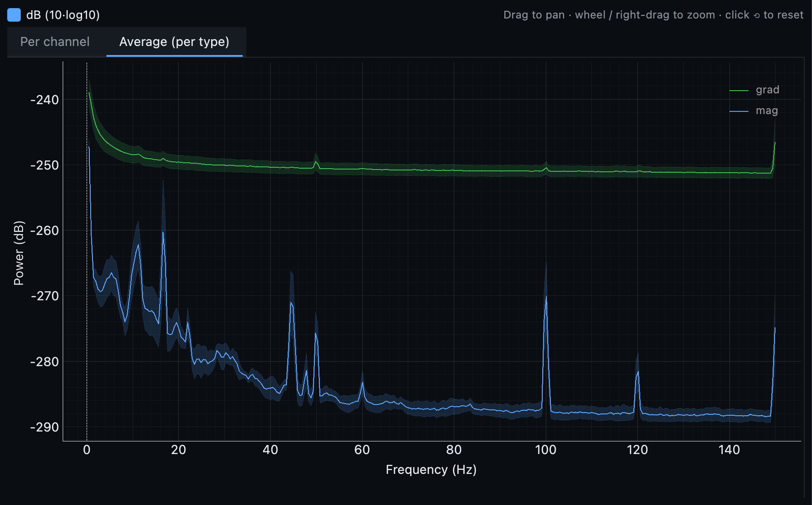This screenshot has height=505, width=812.
Task: Click the mag peak near 120 Hz
Action: tap(637, 372)
